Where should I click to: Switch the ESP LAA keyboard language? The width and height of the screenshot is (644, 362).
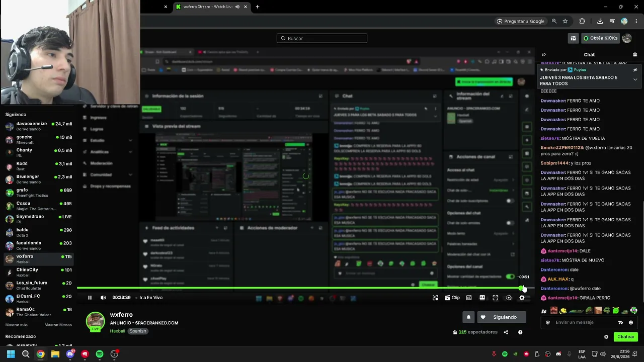(x=582, y=354)
